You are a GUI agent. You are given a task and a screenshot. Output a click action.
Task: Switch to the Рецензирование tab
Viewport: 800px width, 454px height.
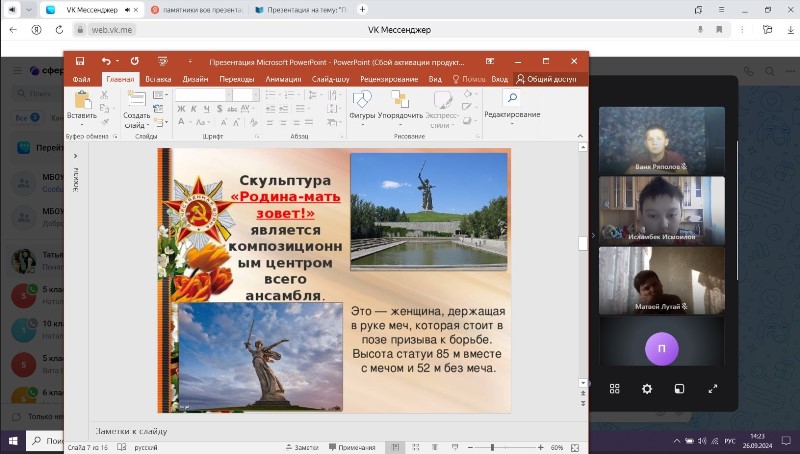(x=389, y=79)
